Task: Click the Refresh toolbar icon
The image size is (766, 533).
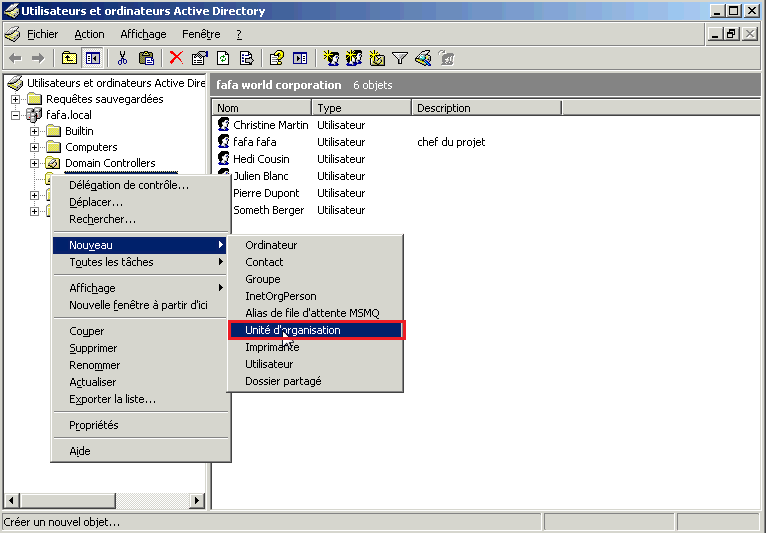Action: (223, 59)
